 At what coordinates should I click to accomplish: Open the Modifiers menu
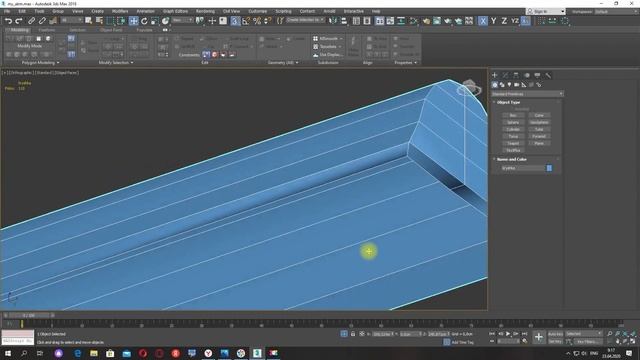pos(120,11)
